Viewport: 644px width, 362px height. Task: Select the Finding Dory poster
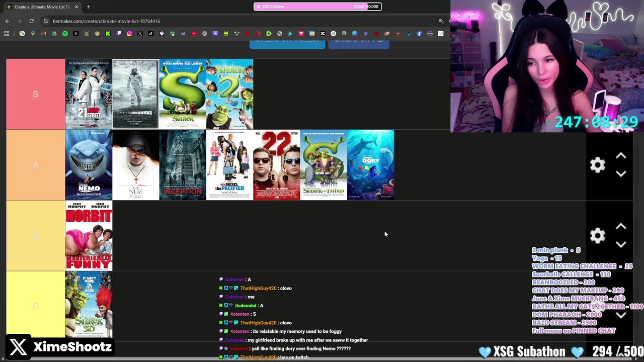point(371,165)
